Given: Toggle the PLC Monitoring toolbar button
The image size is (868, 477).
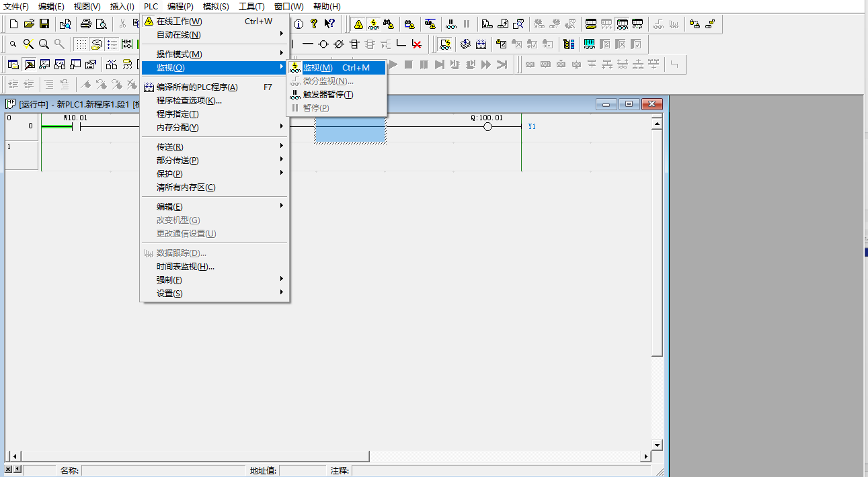Looking at the screenshot, I should click(373, 24).
